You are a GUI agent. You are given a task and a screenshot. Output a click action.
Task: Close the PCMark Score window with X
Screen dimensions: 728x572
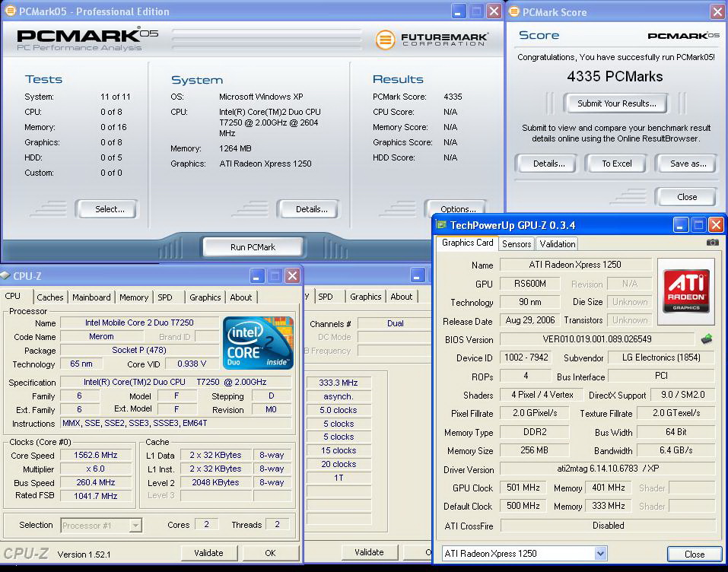pos(717,11)
